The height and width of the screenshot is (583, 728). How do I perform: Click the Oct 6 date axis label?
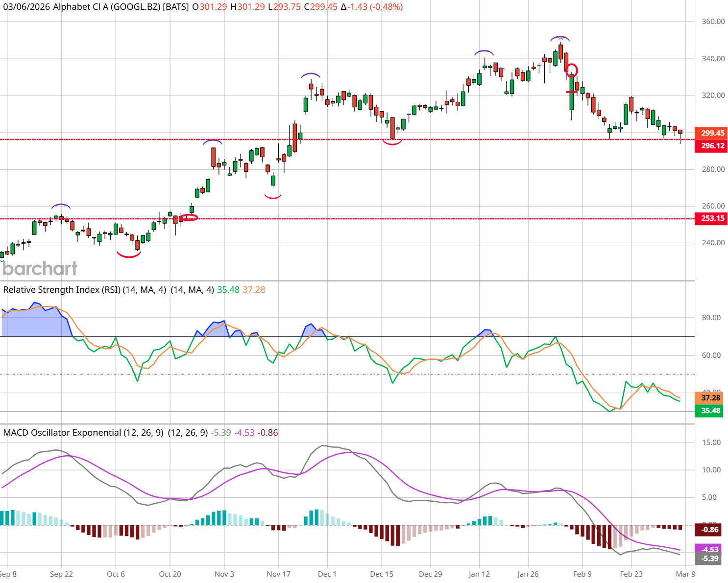click(x=116, y=574)
